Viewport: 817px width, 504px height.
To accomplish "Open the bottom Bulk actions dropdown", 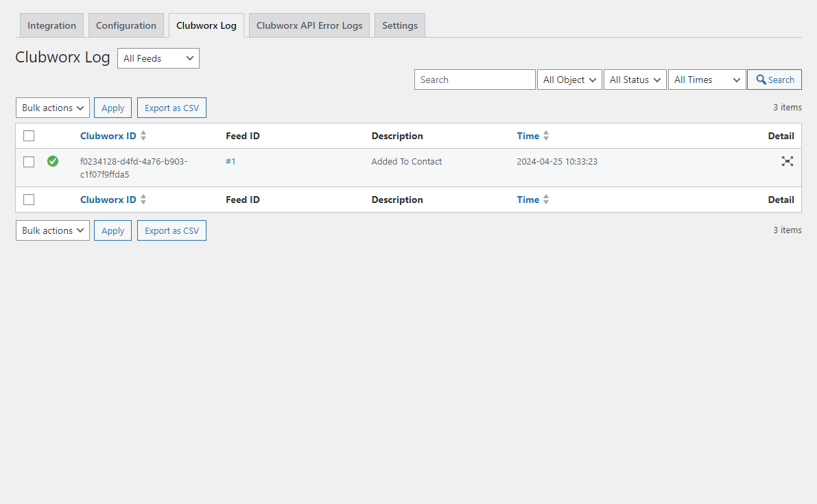I will (x=53, y=230).
